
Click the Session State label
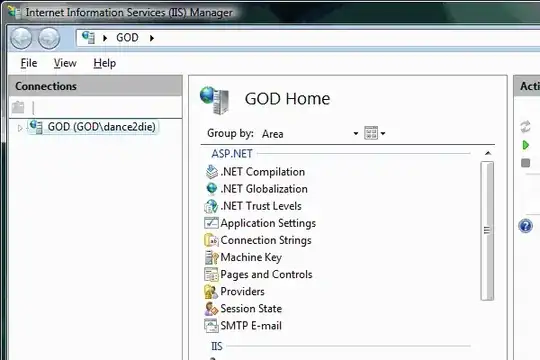click(x=251, y=309)
